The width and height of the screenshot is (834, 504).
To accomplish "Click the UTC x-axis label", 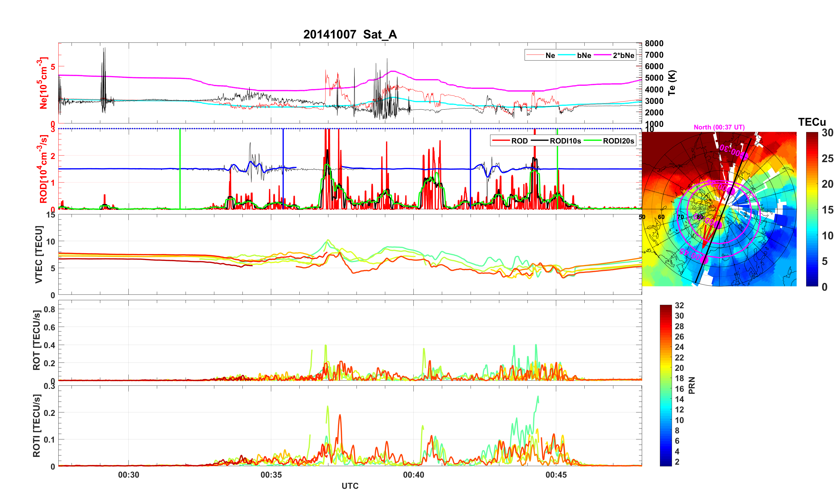I will [x=350, y=486].
